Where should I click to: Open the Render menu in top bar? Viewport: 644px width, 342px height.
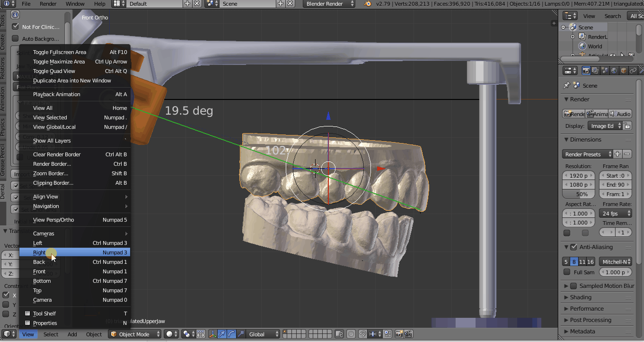48,3
